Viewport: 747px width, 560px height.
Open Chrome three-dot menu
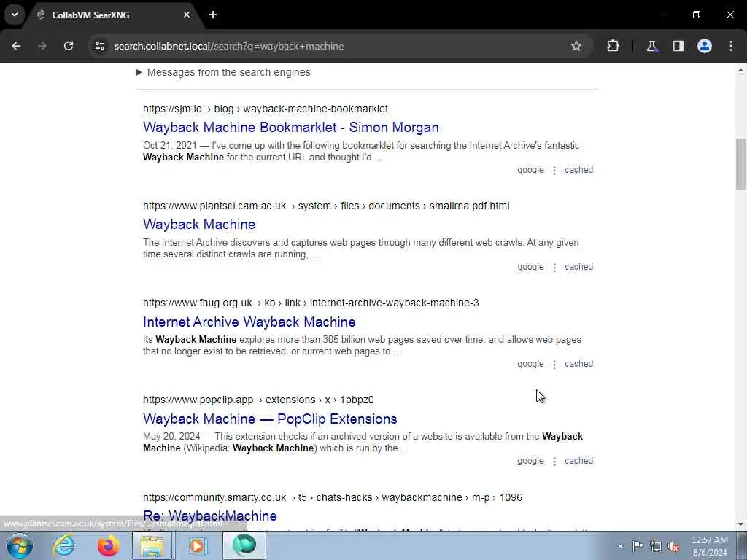pos(731,46)
